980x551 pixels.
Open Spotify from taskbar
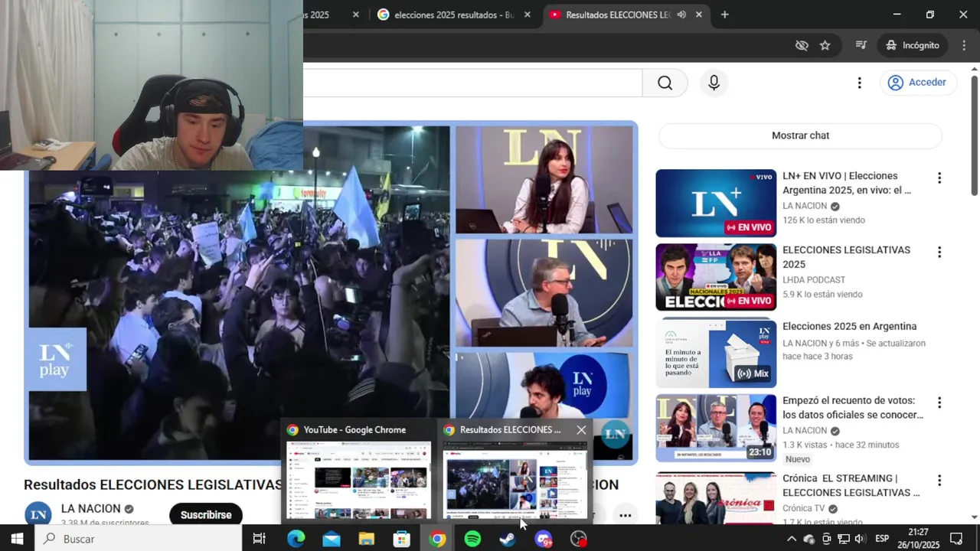click(472, 539)
